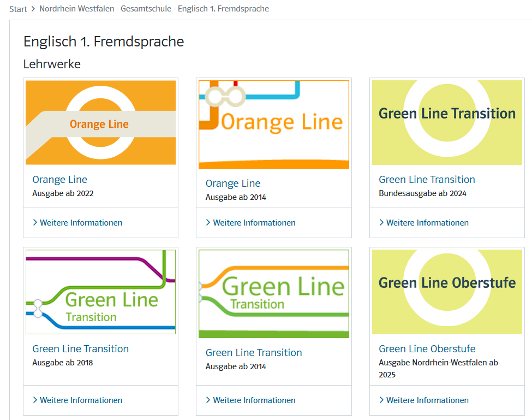
Task: Show Weitere Informationen for Green Line Transition 2024
Action: coord(424,223)
